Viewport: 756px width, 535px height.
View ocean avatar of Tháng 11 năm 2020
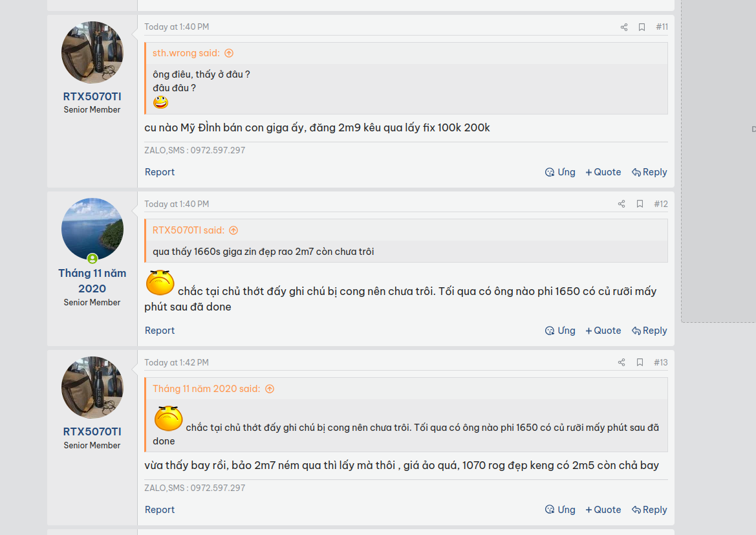pos(92,229)
